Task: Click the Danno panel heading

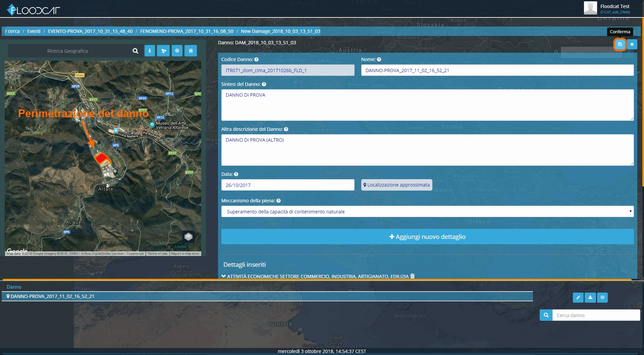Action: click(x=14, y=287)
